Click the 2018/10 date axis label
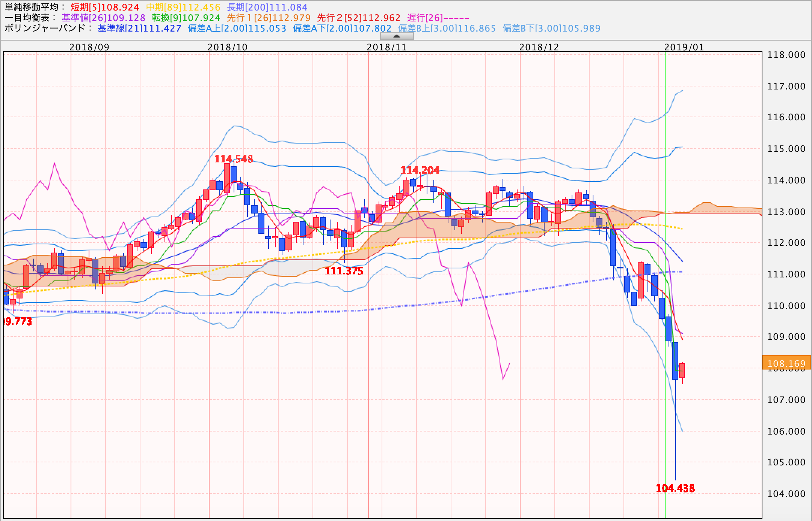812x521 pixels. pyautogui.click(x=228, y=47)
